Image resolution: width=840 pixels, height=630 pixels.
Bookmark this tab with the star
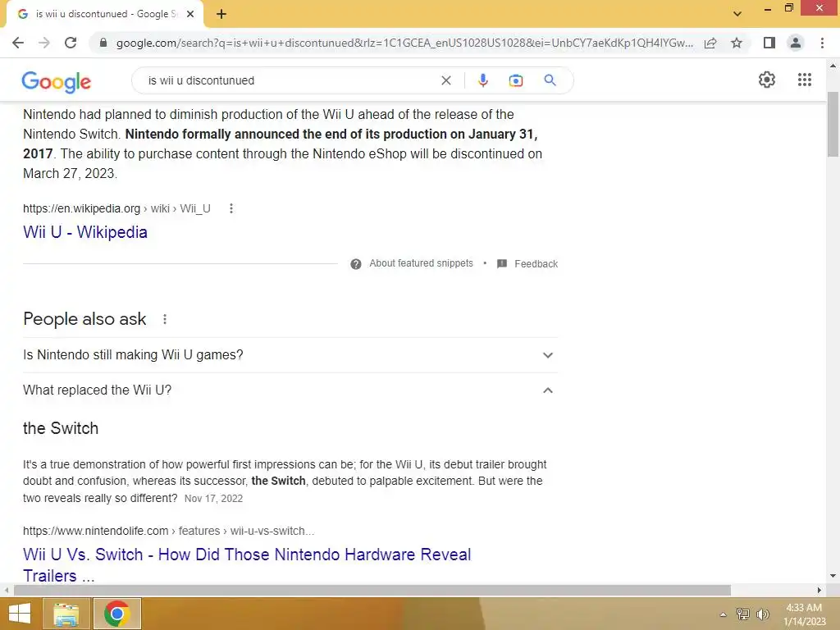[x=737, y=43]
